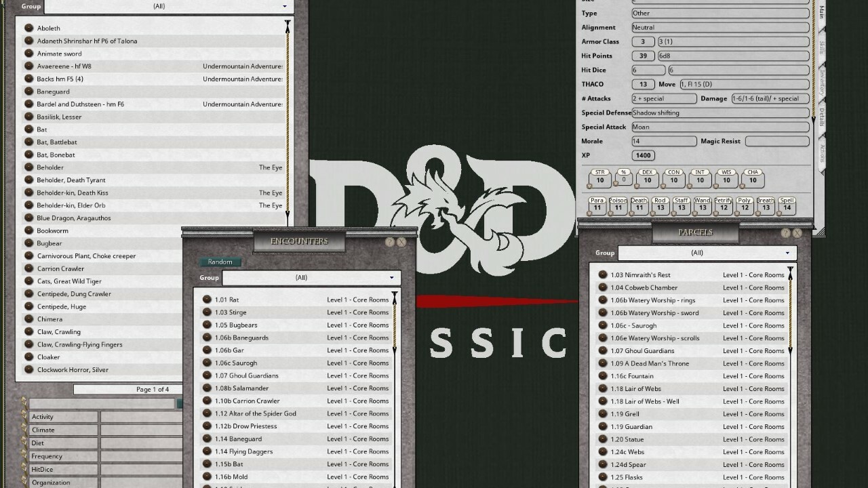Viewport: 868px width, 488px height.
Task: Open the Group dropdown in the Encounters window
Action: [311, 277]
